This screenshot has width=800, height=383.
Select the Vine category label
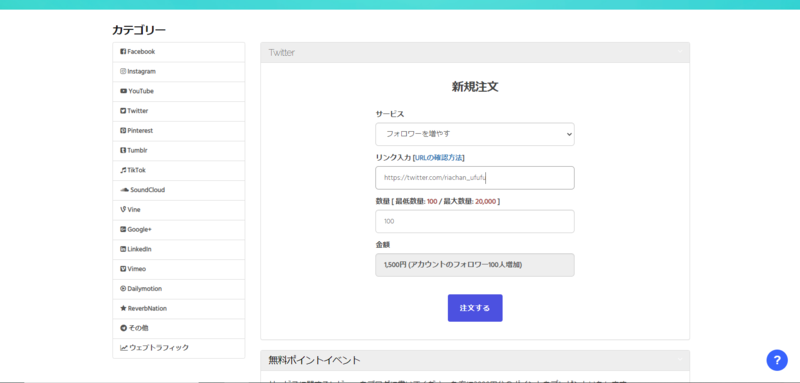[x=134, y=210]
